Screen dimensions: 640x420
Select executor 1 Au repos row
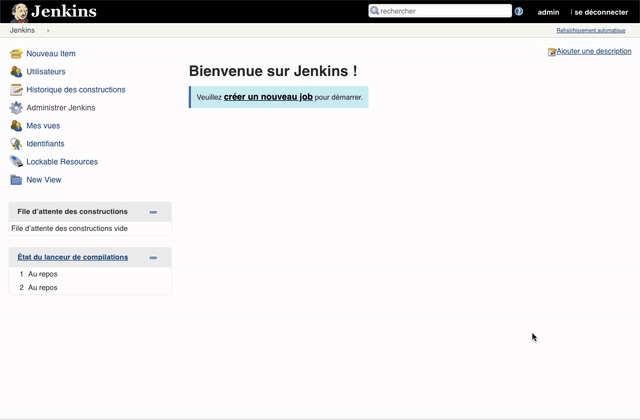90,274
